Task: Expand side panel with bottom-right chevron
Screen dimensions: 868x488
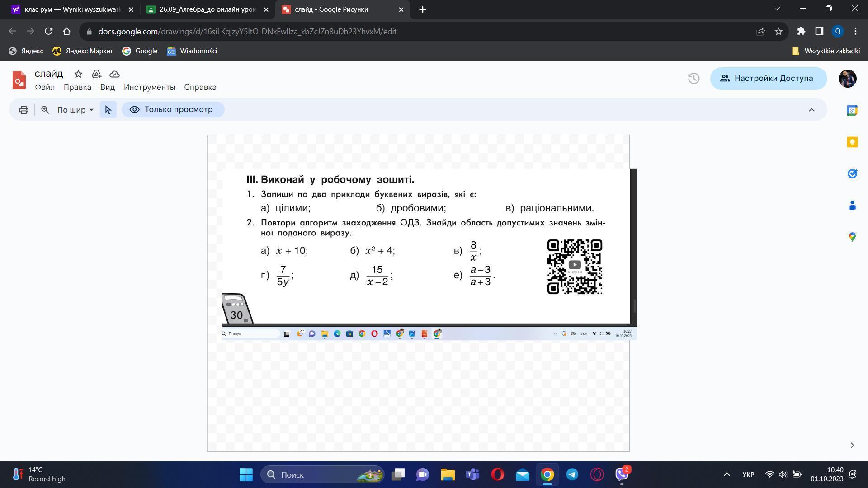Action: [852, 445]
